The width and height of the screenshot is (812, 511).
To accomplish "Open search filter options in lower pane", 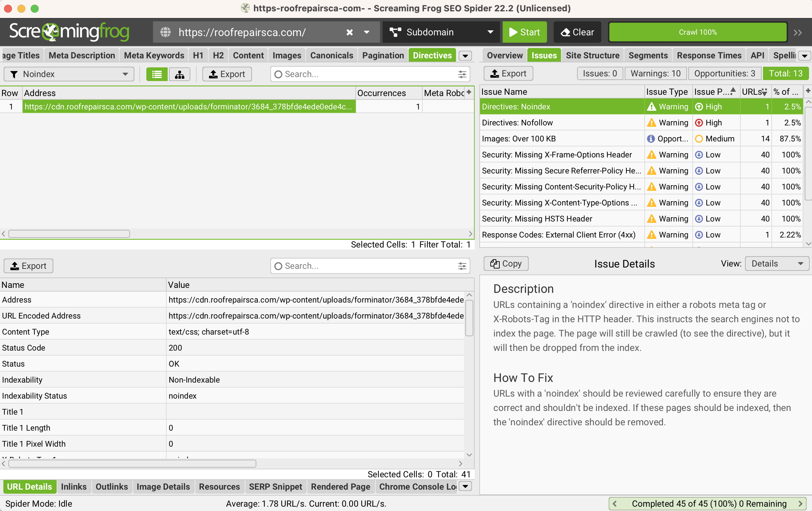I will coord(462,266).
